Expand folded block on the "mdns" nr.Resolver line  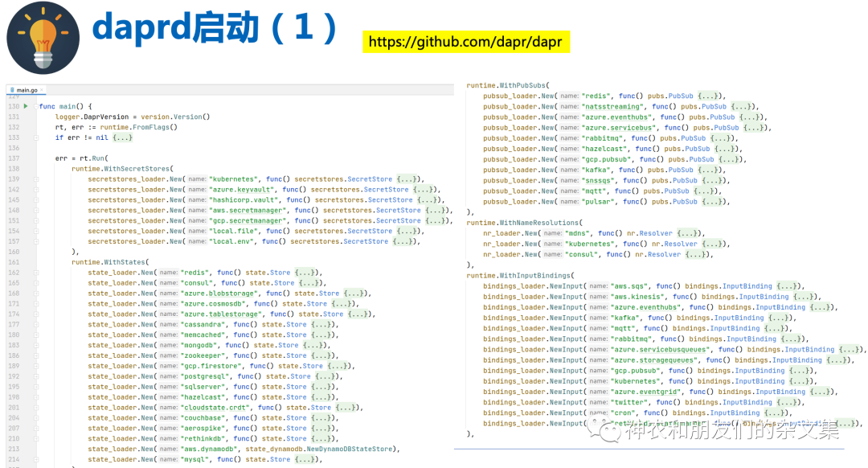coord(687,233)
